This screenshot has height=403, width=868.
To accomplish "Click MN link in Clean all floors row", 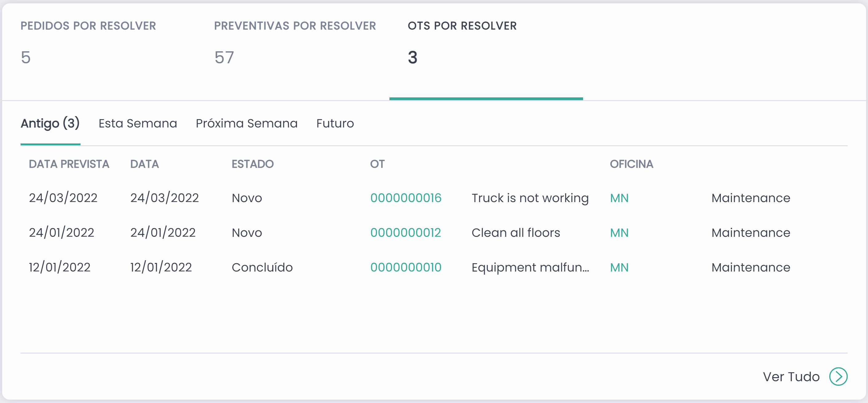I will (x=619, y=232).
